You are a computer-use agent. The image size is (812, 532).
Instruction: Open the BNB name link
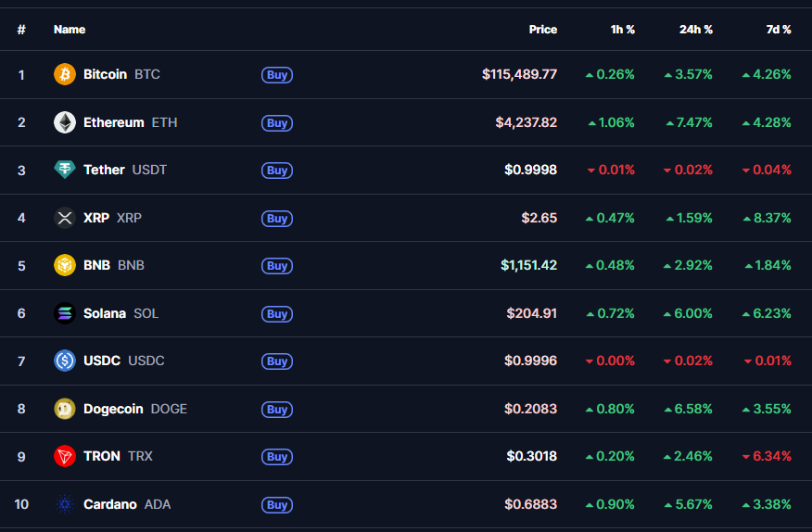pyautogui.click(x=114, y=265)
